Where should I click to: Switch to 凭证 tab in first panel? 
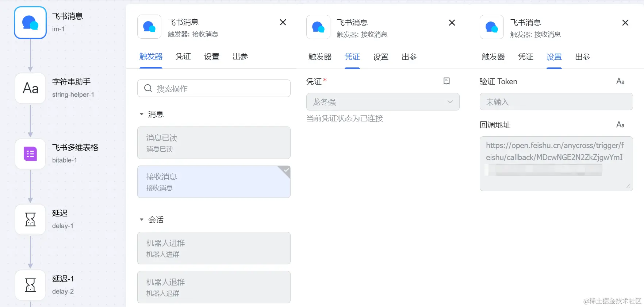click(x=183, y=57)
